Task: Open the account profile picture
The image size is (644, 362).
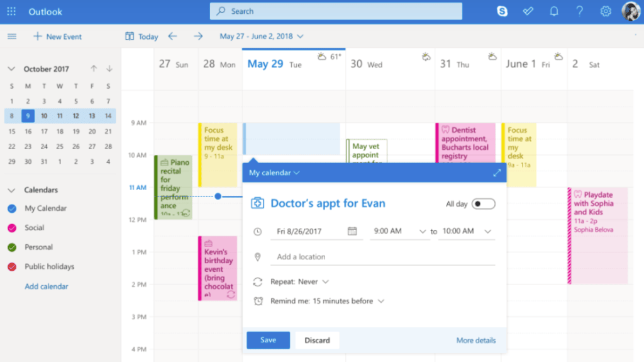Action: [x=631, y=11]
